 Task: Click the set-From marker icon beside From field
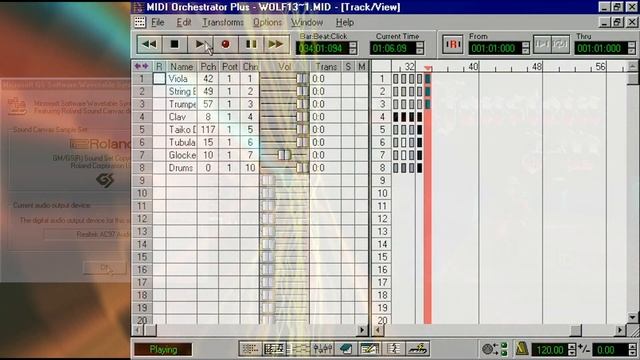[x=542, y=44]
